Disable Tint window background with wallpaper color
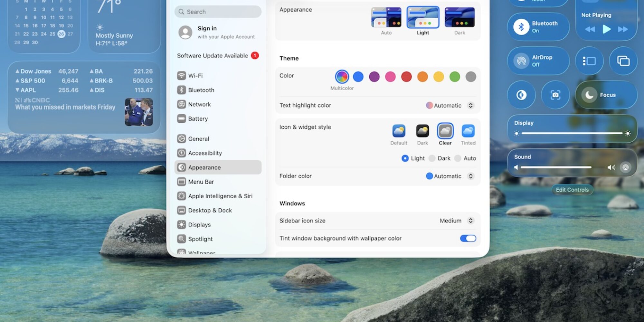 click(468, 238)
